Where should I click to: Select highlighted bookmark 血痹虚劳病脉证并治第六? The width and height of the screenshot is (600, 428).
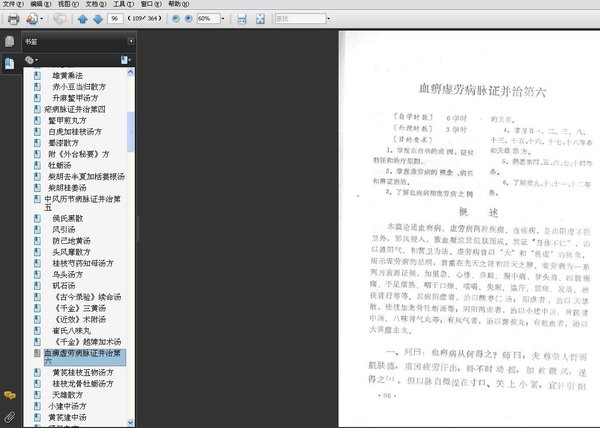(85, 357)
